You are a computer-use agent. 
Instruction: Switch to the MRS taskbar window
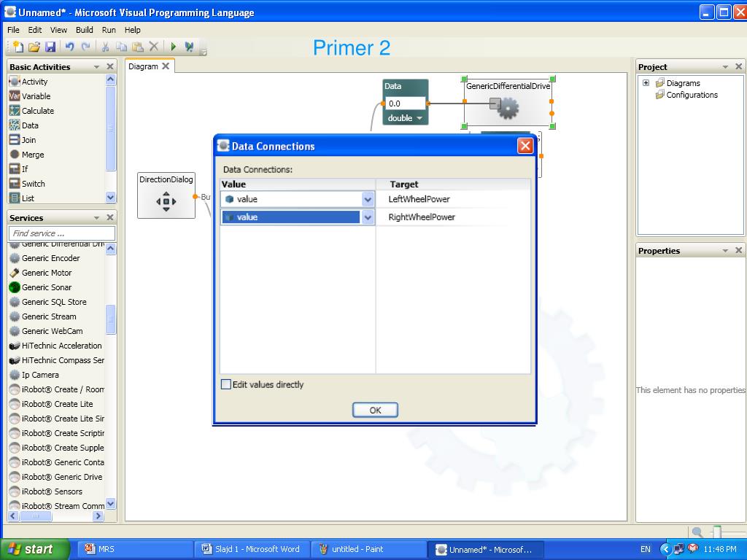coord(135,549)
